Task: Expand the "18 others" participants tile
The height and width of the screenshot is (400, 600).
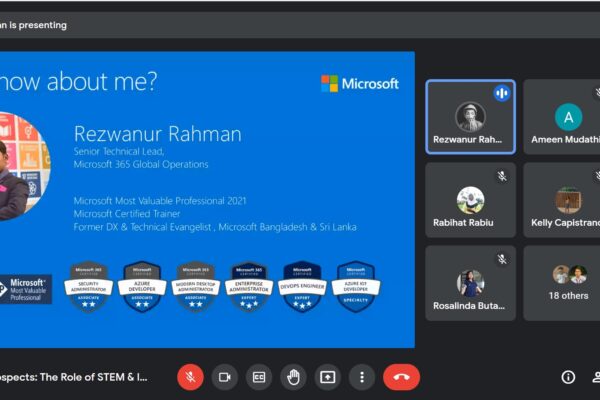Action: 562,282
